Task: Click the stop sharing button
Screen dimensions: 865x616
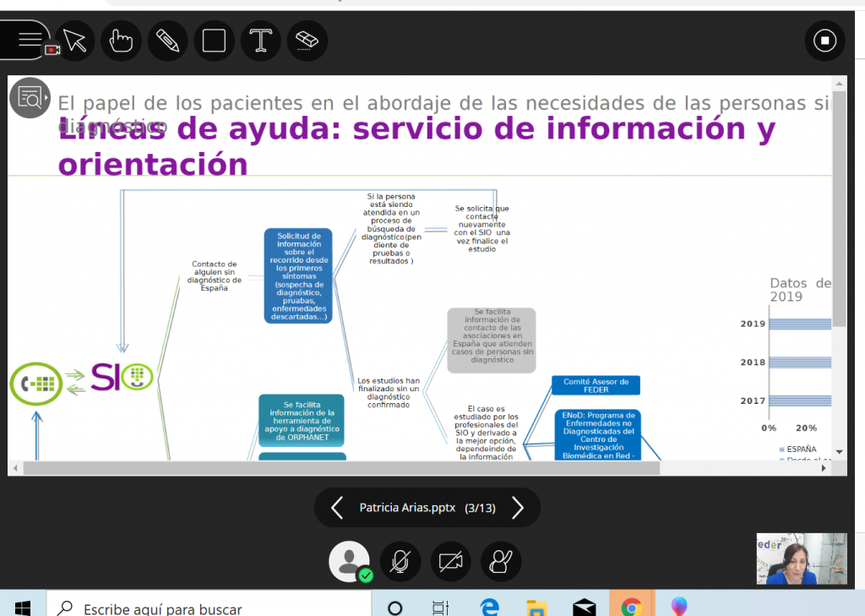Action: 824,41
